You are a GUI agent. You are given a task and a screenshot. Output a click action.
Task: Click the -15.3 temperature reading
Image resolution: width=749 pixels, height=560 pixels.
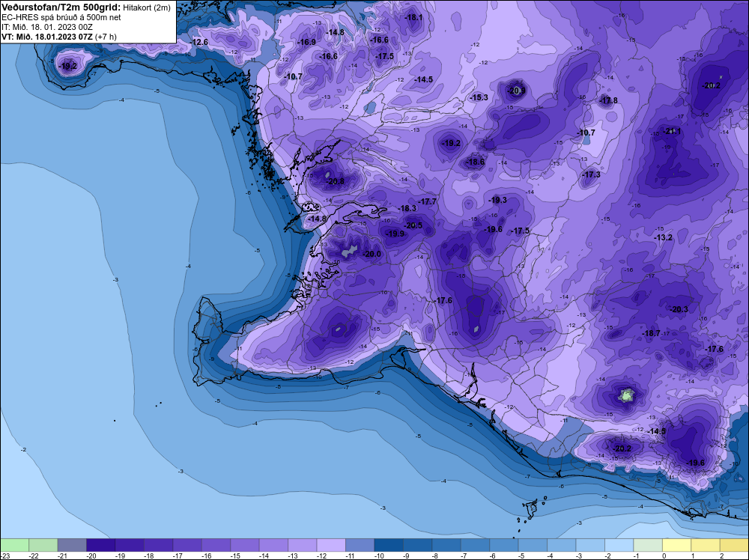pos(479,97)
